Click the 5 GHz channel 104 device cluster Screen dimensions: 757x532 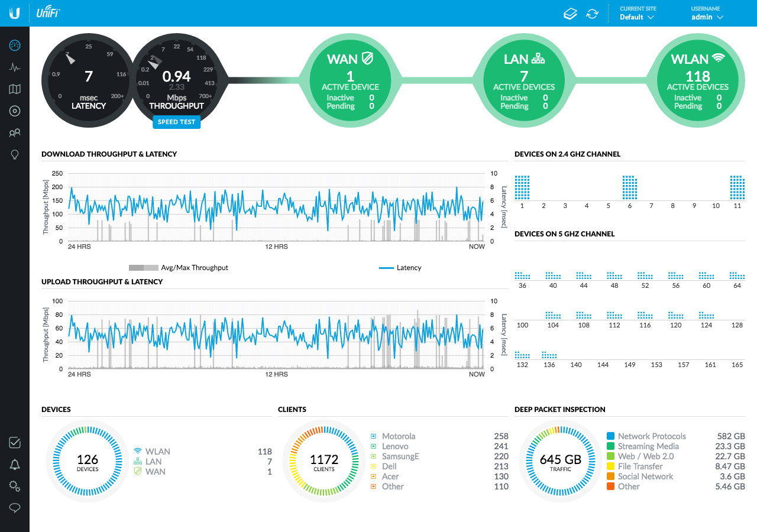(553, 315)
